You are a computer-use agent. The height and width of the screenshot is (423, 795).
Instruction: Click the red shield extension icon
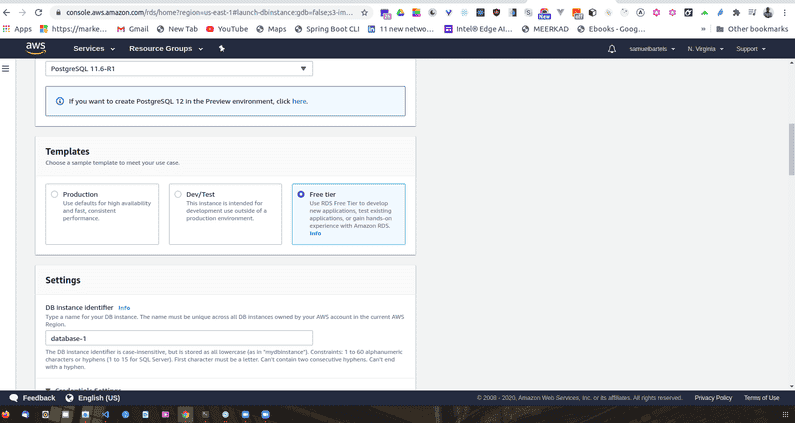point(496,13)
